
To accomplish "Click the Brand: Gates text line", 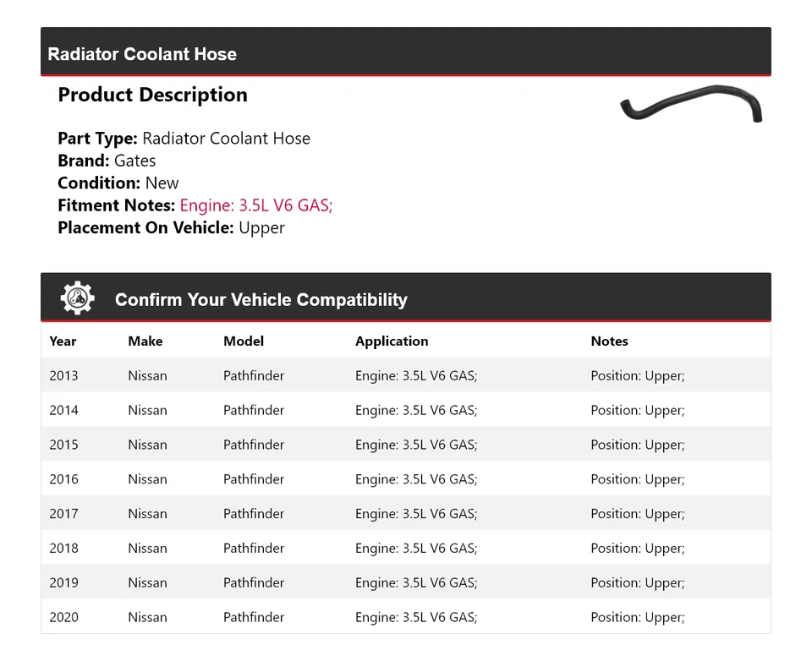I will [x=107, y=161].
